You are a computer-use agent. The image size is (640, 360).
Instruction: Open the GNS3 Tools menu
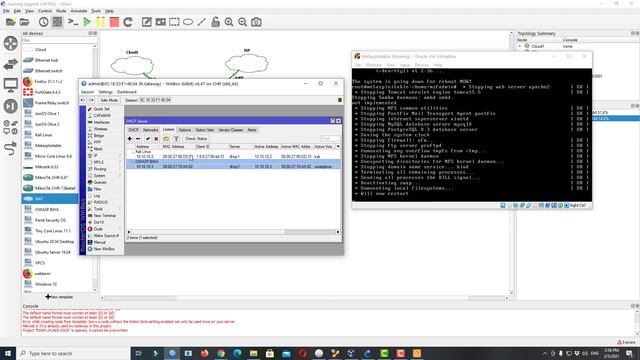click(96, 11)
